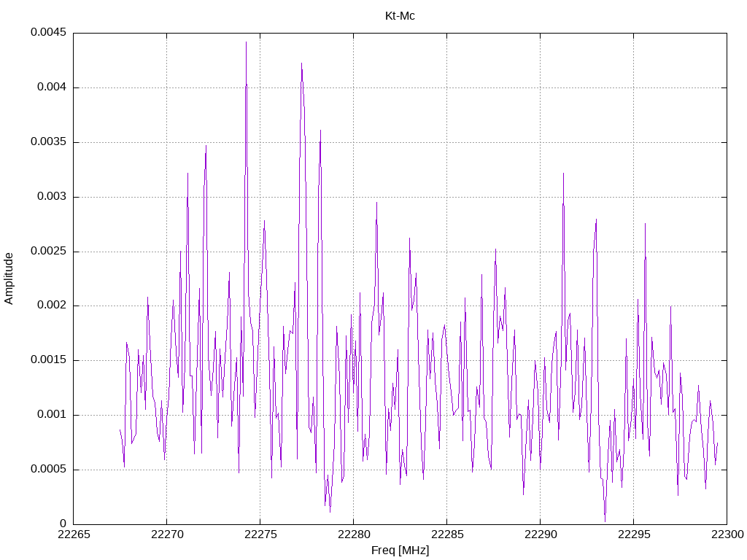Screen dimensions: 747x560
Task: Click the 22275 x-axis tick label
Action: [x=260, y=534]
